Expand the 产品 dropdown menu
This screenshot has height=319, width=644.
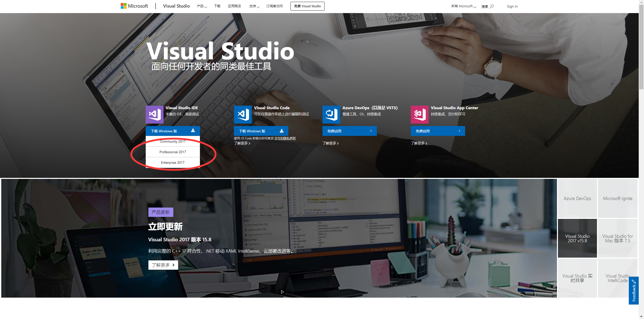[201, 6]
